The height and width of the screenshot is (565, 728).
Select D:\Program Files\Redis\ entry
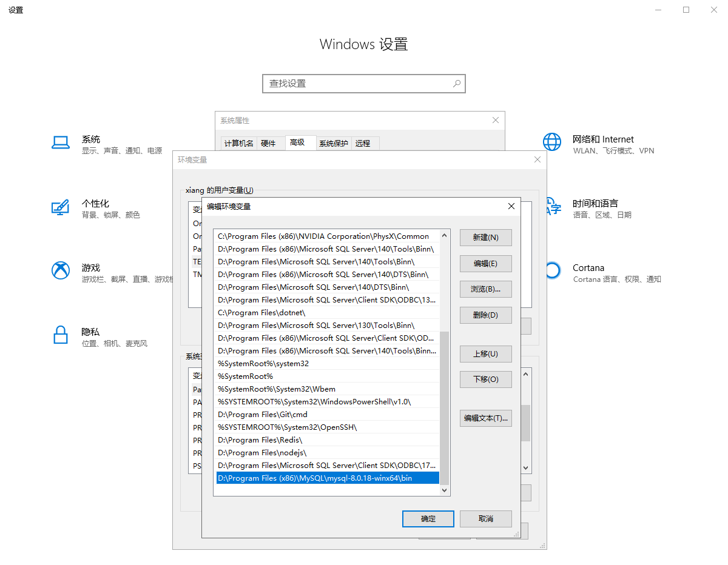pyautogui.click(x=328, y=440)
